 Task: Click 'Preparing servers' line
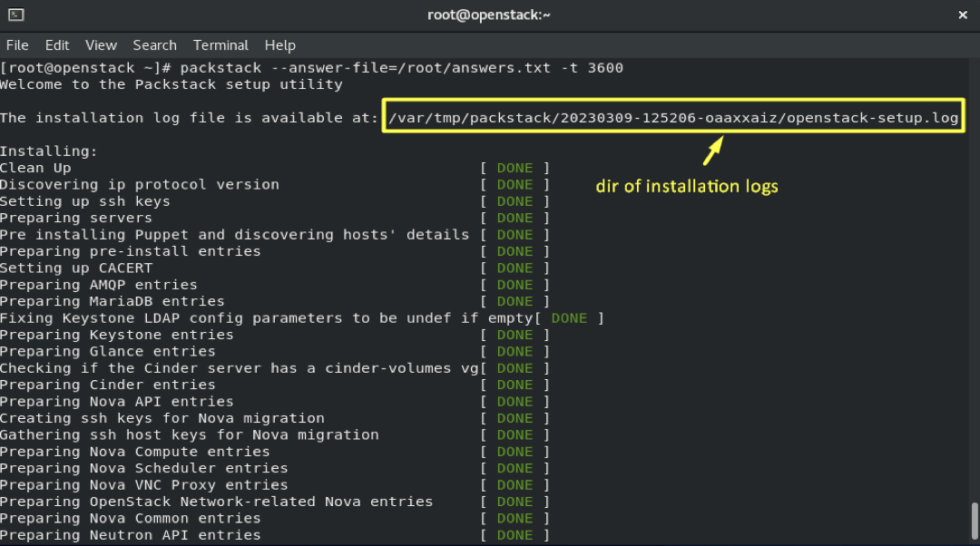[x=76, y=218]
